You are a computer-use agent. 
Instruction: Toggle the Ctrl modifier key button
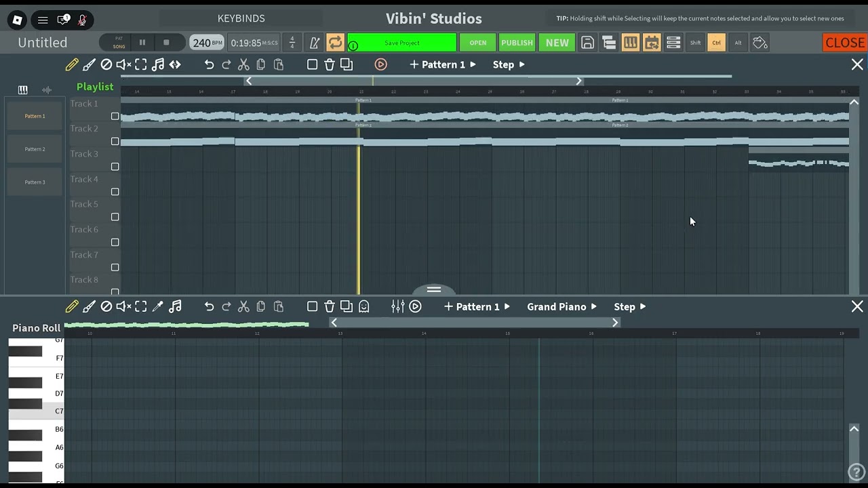pos(716,43)
